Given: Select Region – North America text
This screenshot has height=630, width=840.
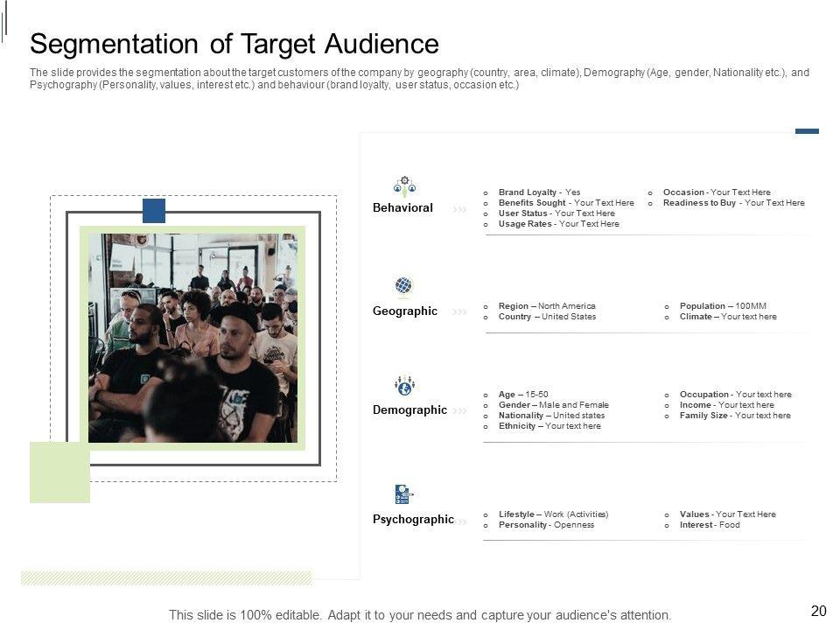Looking at the screenshot, I should tap(547, 306).
